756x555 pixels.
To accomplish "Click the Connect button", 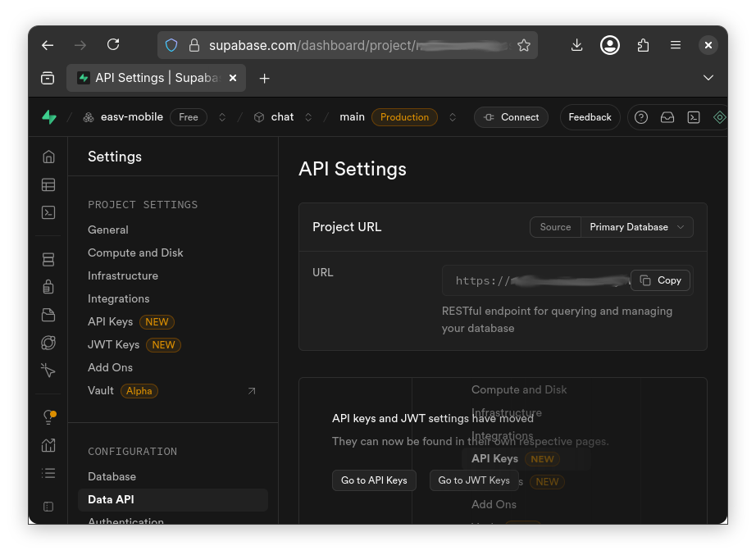I will [511, 117].
